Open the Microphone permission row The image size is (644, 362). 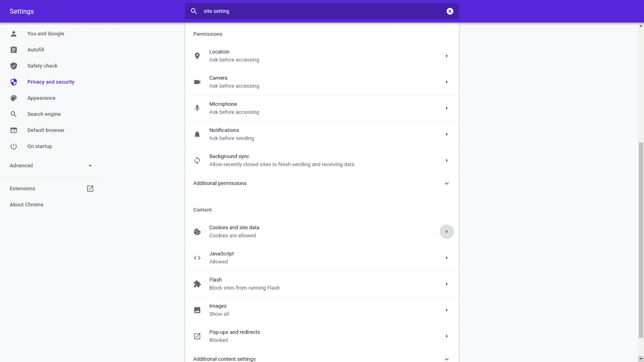pos(322,108)
